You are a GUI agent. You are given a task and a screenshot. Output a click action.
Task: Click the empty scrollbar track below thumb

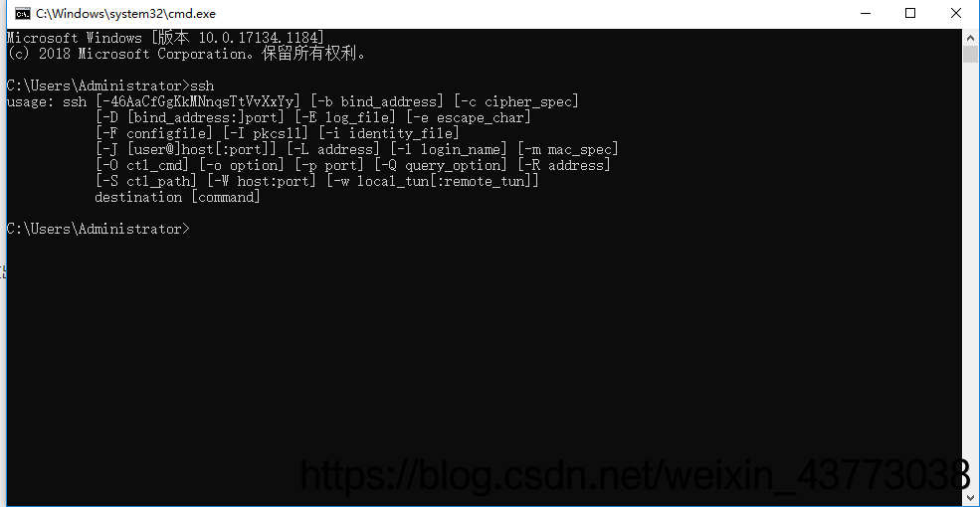pos(970,274)
